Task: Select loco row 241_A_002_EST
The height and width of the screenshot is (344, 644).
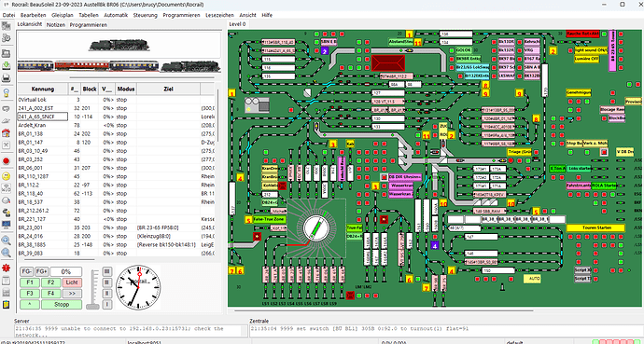Action: coord(116,108)
